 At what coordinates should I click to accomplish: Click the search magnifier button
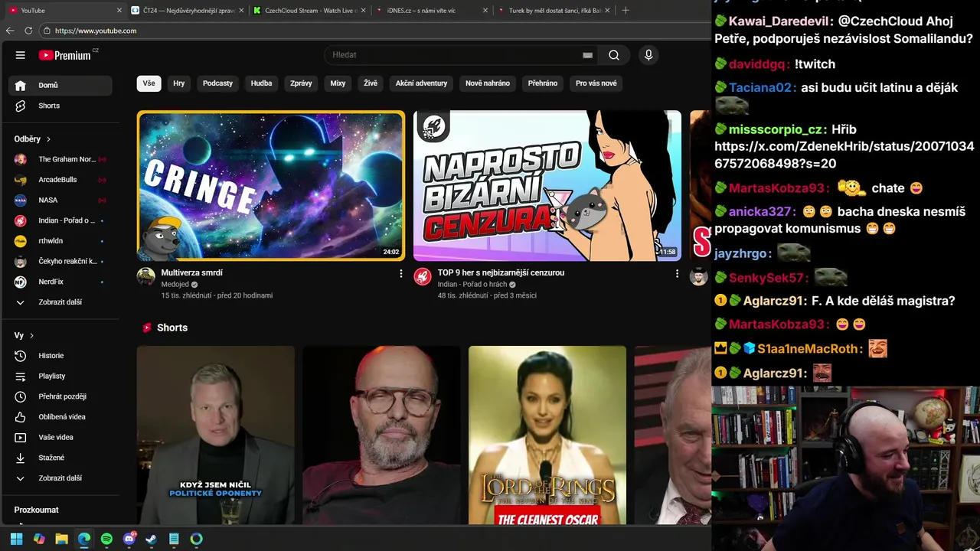point(614,55)
